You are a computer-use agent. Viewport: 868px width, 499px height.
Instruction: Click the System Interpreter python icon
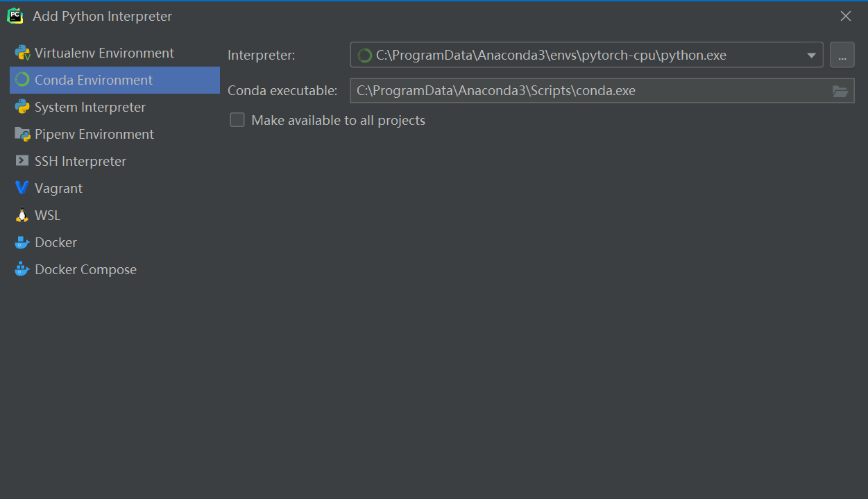[22, 107]
